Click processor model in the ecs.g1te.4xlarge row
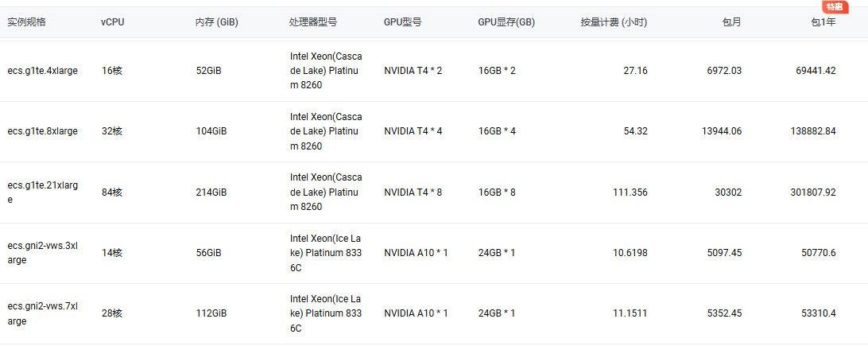The image size is (868, 346). pos(326,71)
